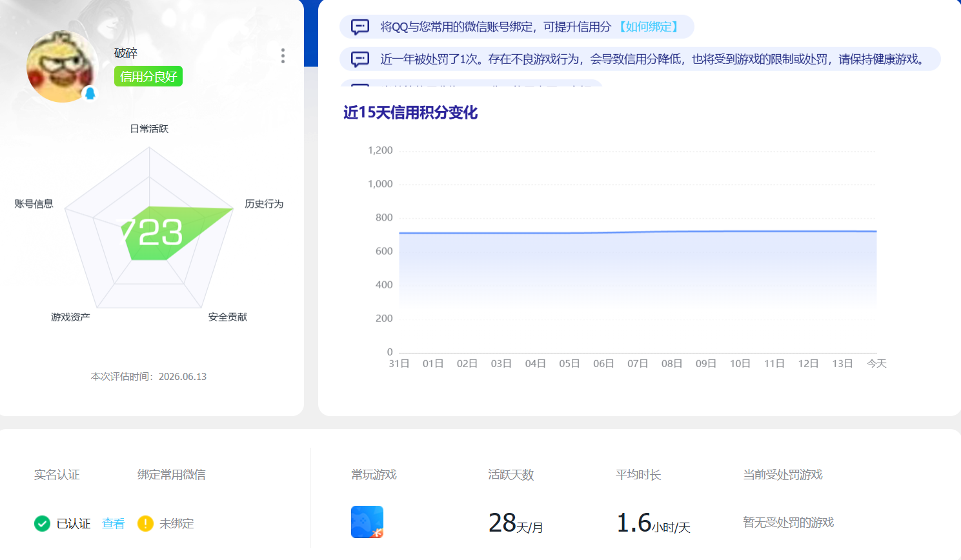The width and height of the screenshot is (961, 560).
Task: Click the 13日 date on chart axis
Action: coord(842,364)
